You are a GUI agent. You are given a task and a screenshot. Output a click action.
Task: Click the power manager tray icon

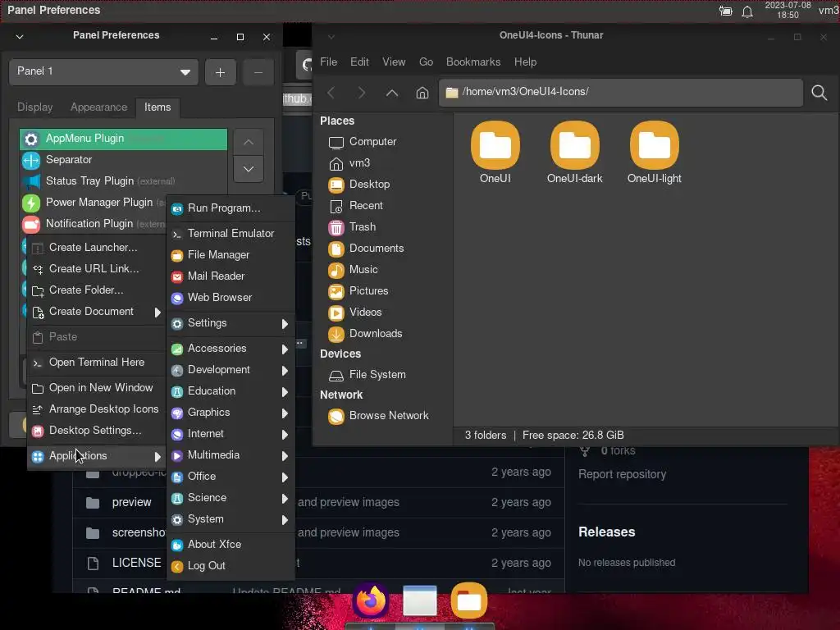click(x=725, y=11)
